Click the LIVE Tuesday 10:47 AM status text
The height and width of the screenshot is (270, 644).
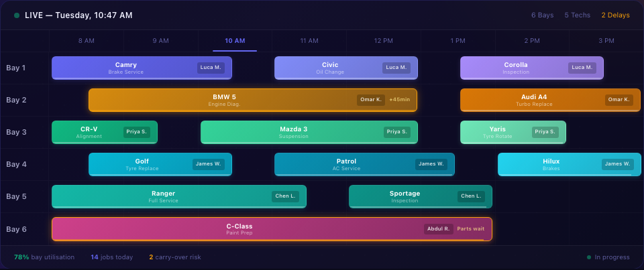(79, 15)
